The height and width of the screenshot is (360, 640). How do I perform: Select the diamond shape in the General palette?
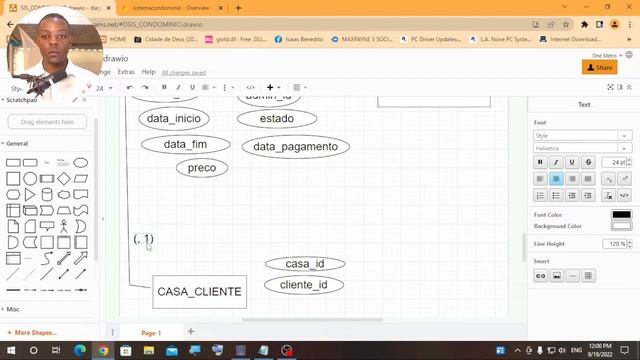64,178
